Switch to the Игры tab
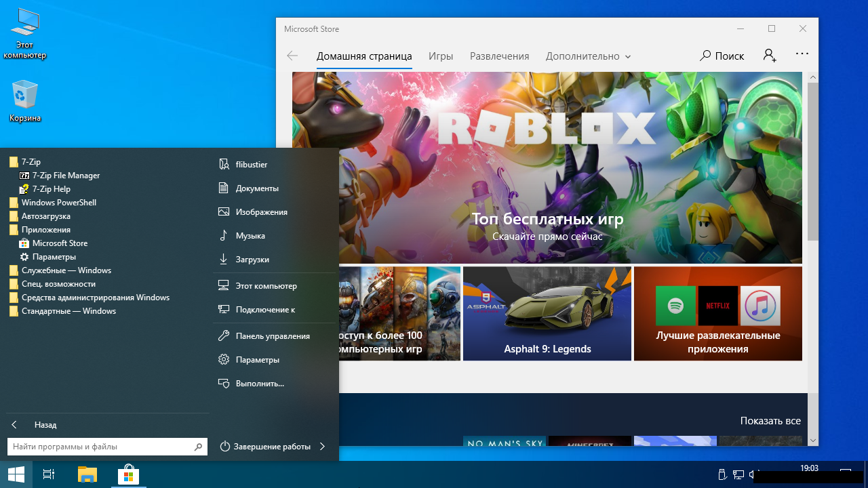This screenshot has width=868, height=488. click(x=441, y=56)
